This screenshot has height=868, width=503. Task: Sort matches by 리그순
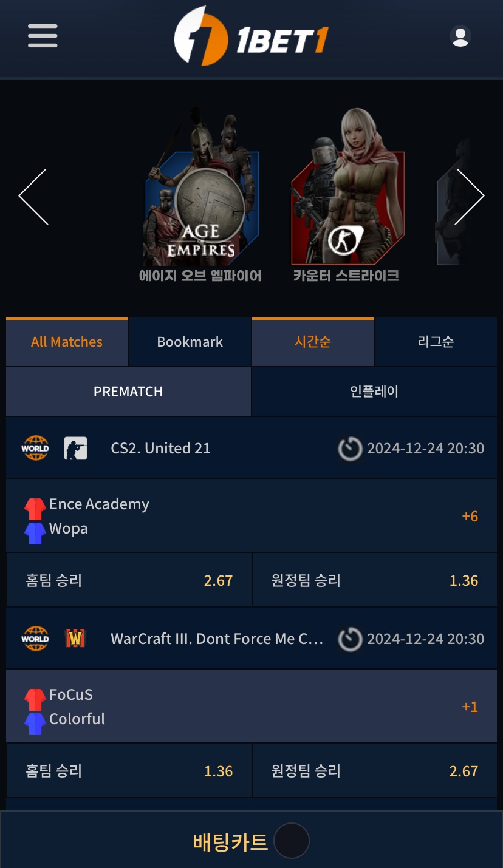pyautogui.click(x=436, y=342)
